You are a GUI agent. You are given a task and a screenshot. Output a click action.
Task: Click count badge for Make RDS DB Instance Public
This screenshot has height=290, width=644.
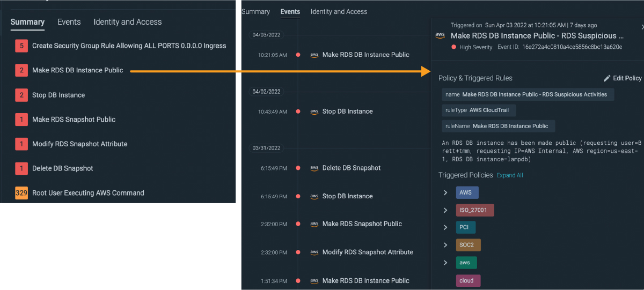tap(21, 70)
